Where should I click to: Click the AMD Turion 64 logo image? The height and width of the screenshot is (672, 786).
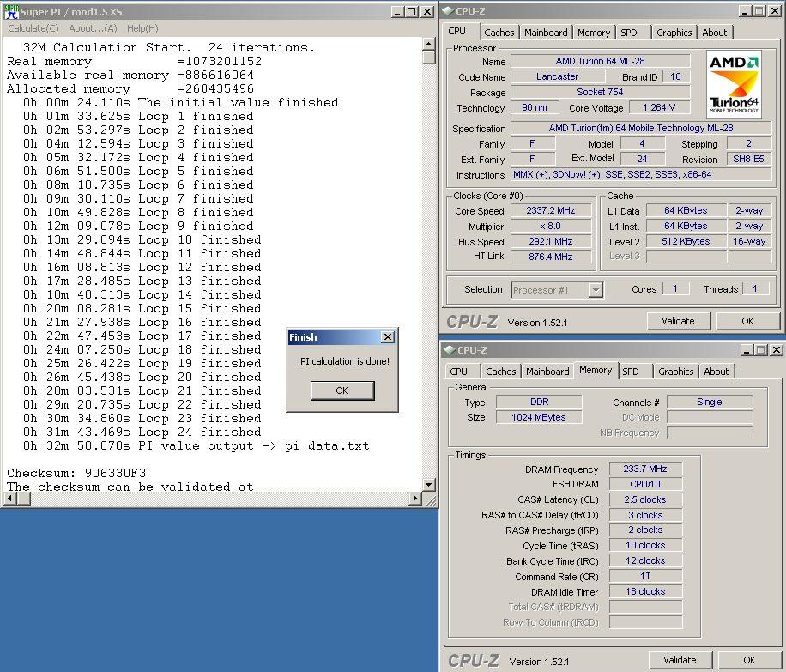(x=734, y=85)
